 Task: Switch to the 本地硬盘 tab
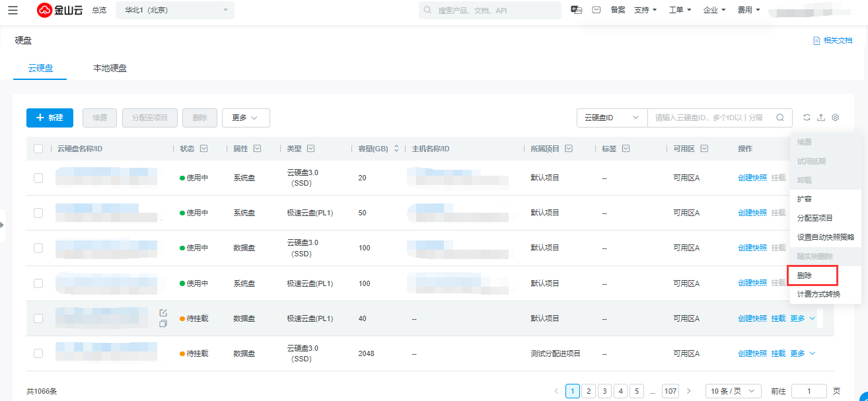(x=110, y=68)
